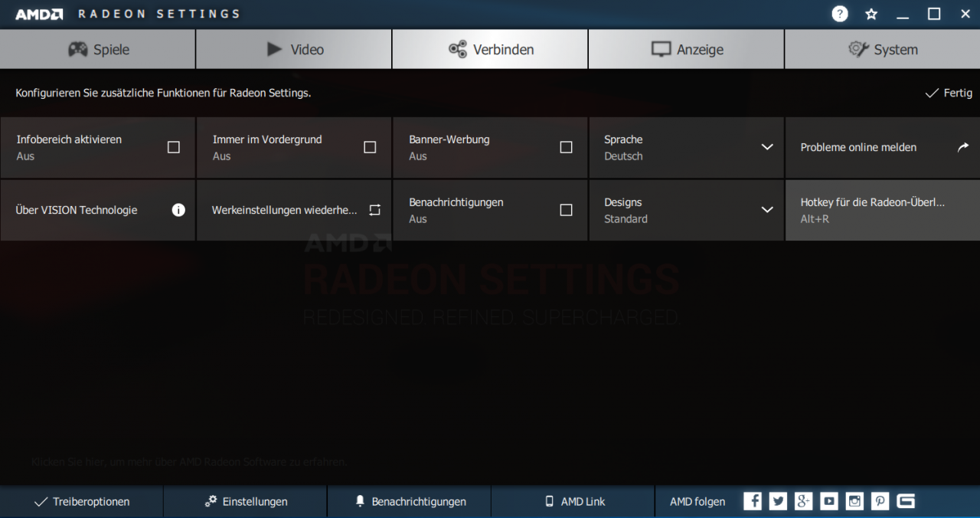Click the reset icon on Werkeinstellungen wiederherstellen

374,210
